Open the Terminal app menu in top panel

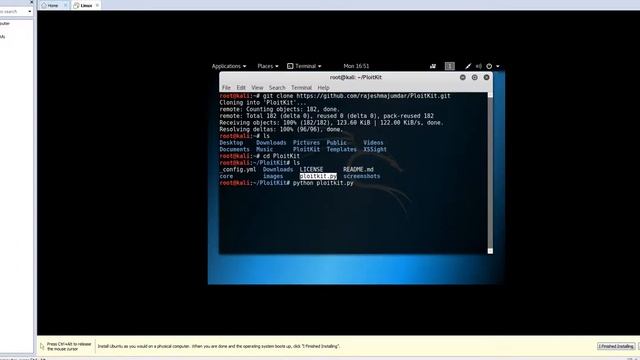click(x=304, y=66)
